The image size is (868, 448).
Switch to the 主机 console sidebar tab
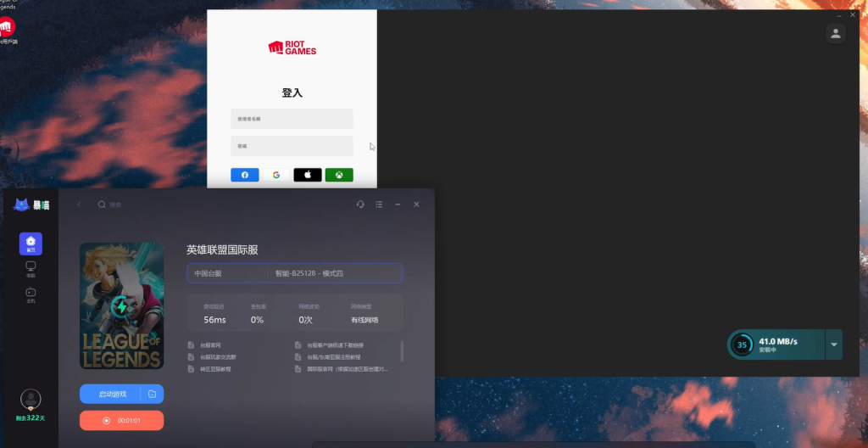[x=31, y=295]
